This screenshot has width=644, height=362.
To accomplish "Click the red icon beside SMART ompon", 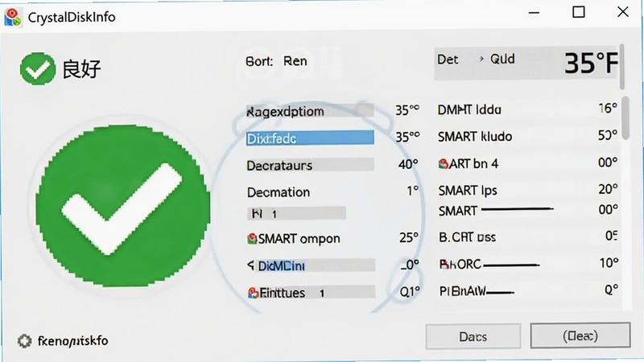I will (252, 238).
